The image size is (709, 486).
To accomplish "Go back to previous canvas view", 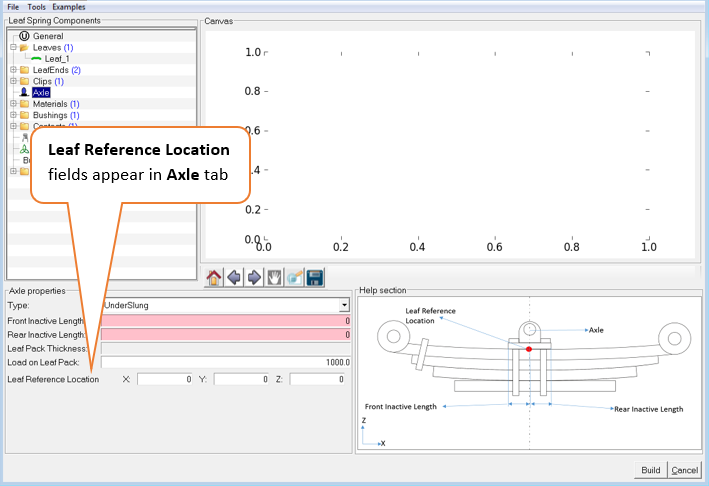I will pyautogui.click(x=234, y=277).
